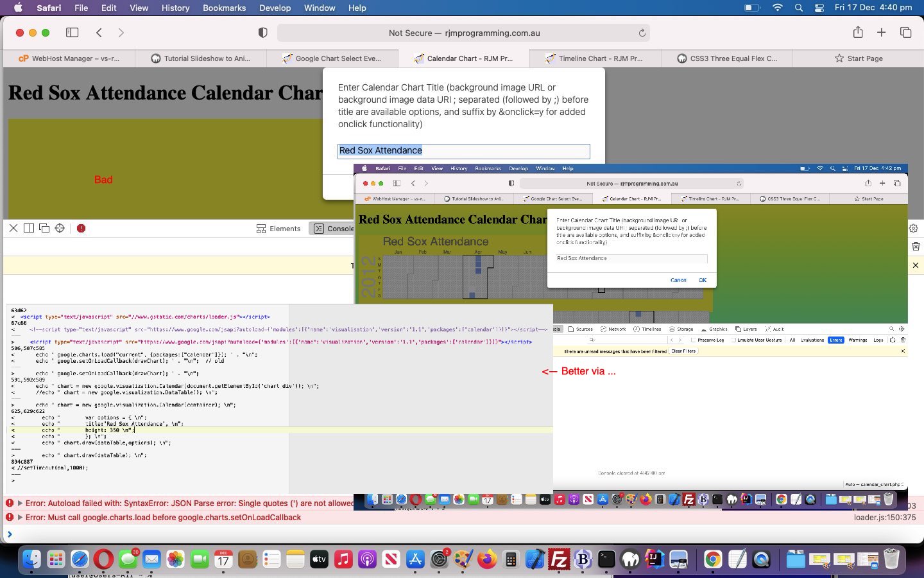Screen dimensions: 924x578
Task: Click the console prompt input line
Action: [x=462, y=534]
